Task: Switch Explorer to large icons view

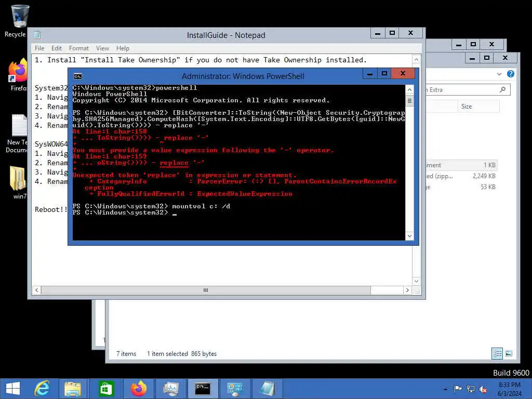Action: (x=509, y=353)
